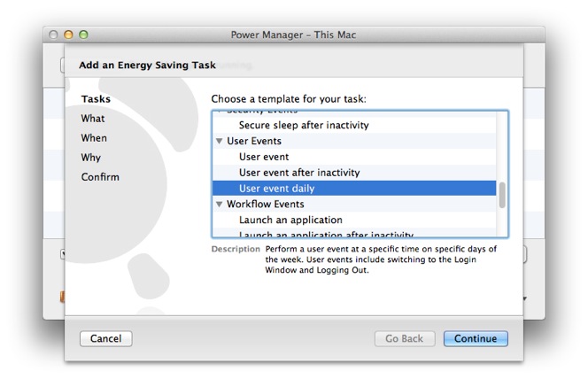Click the 'Confirm' step in sidebar
588x379 pixels.
coord(100,177)
